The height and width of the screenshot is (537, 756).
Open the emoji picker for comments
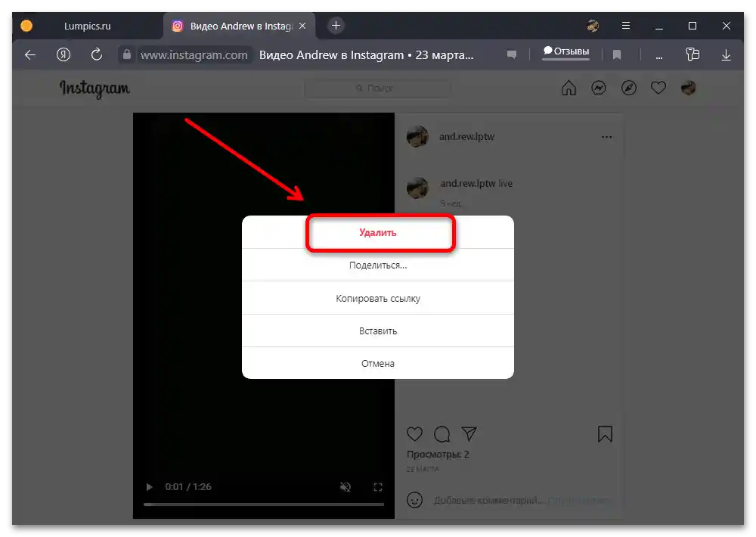(414, 500)
